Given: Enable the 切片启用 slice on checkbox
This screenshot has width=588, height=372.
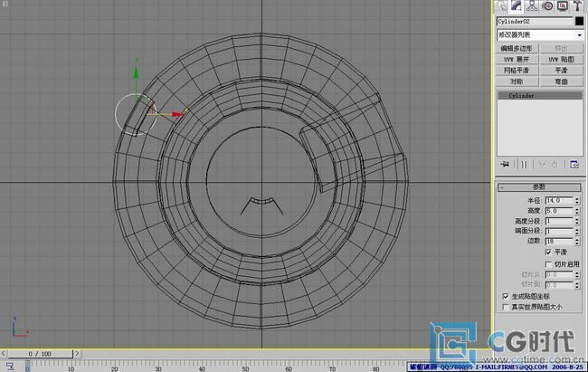Looking at the screenshot, I should [548, 264].
